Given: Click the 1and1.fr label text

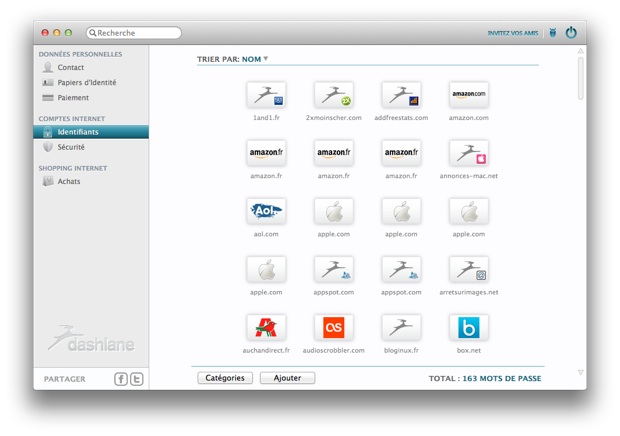Looking at the screenshot, I should tap(266, 118).
